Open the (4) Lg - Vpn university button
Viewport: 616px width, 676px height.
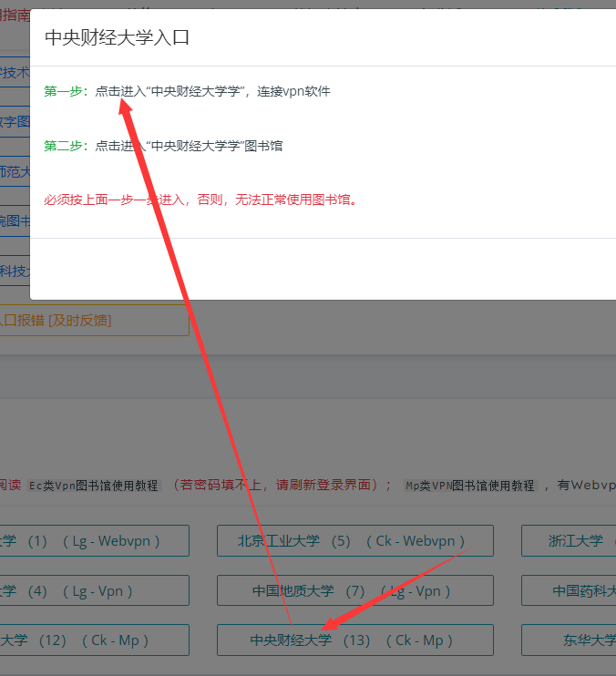tap(91, 590)
